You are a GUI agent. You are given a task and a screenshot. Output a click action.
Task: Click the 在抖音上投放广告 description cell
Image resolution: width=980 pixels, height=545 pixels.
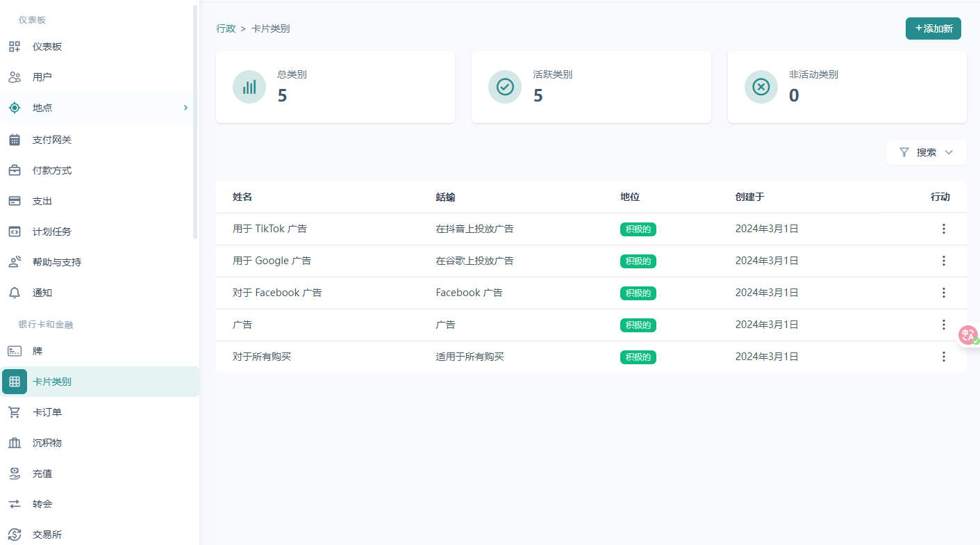(474, 229)
